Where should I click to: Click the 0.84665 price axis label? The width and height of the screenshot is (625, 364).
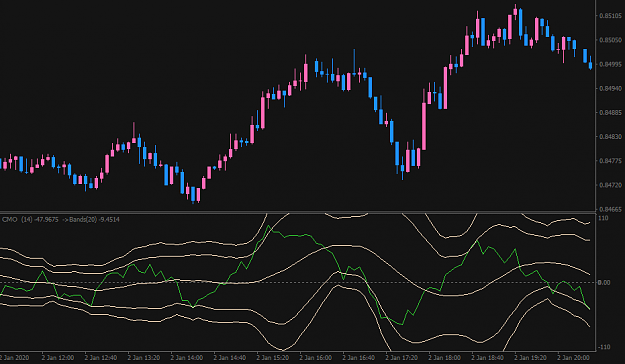610,209
